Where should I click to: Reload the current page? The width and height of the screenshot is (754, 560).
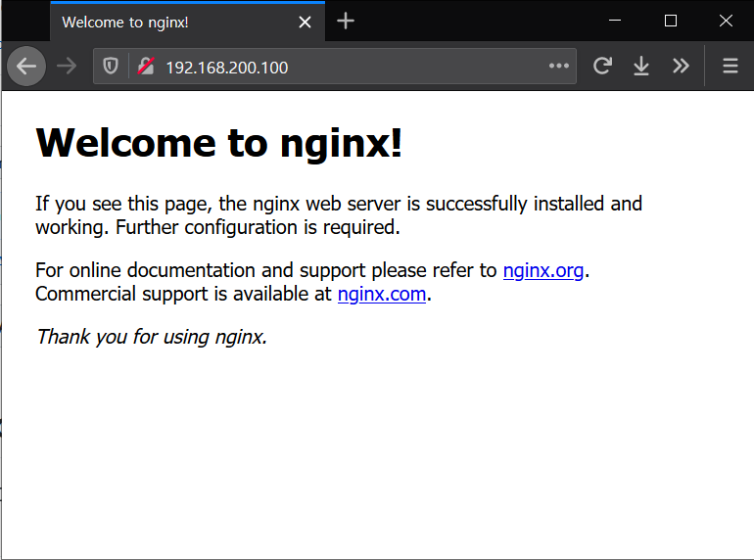[602, 66]
